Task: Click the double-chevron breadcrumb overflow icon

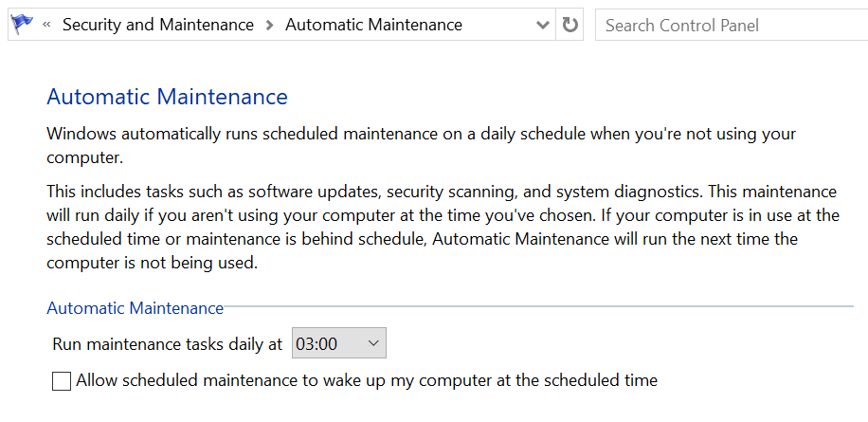Action: [46, 26]
